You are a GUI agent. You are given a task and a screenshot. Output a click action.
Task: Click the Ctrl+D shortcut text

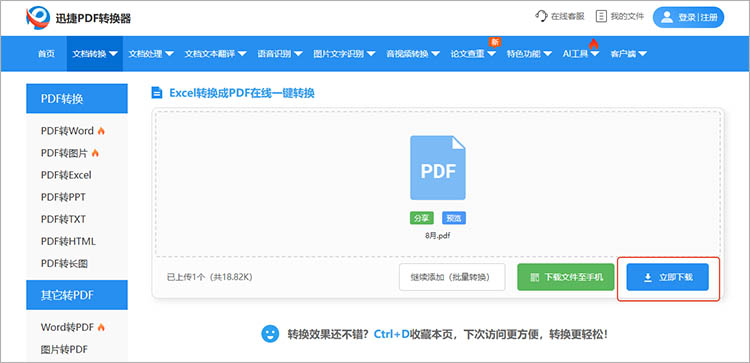pos(392,334)
